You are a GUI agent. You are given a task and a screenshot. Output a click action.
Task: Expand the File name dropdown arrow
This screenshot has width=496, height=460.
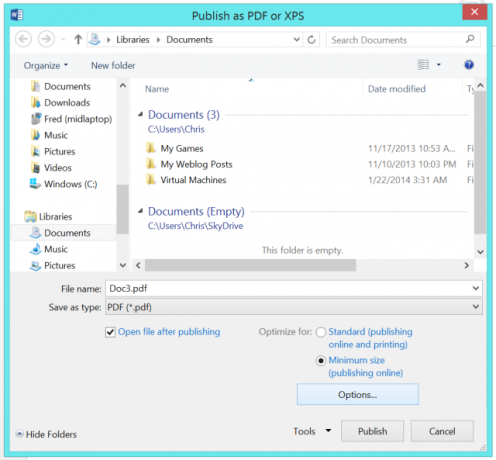(x=476, y=288)
